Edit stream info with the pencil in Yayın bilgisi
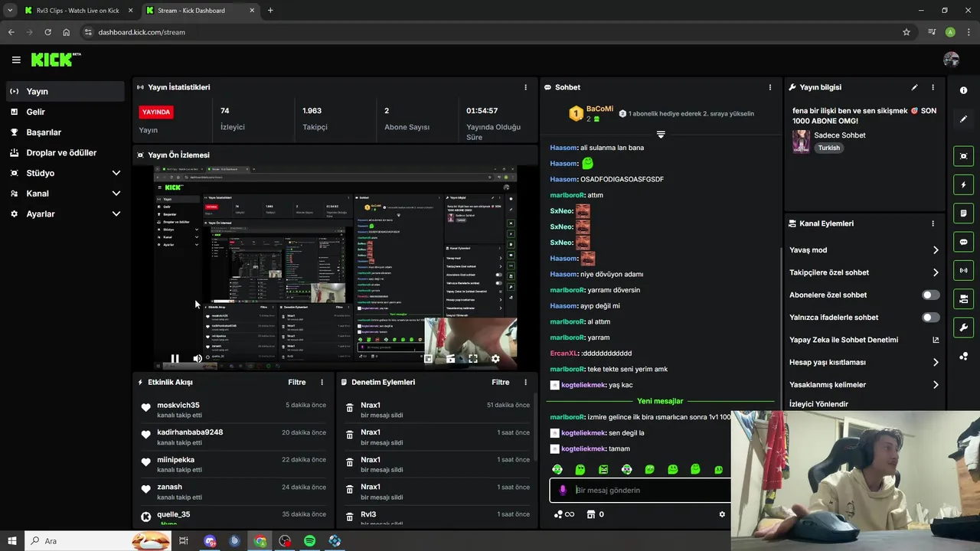980x551 pixels. click(914, 87)
